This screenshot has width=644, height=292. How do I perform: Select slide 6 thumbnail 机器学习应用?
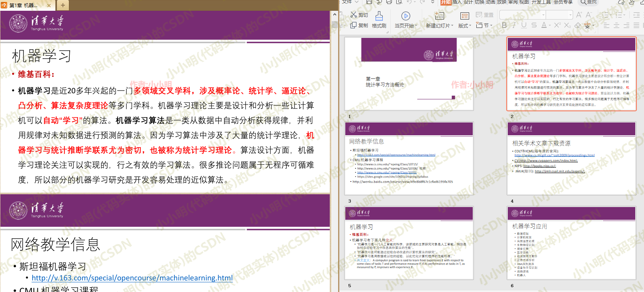[x=572, y=243]
